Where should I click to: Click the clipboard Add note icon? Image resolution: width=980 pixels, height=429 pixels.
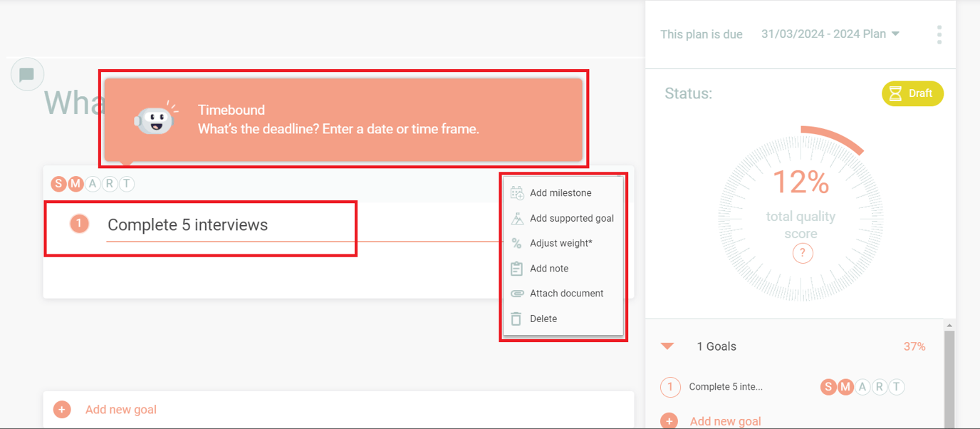(x=516, y=268)
